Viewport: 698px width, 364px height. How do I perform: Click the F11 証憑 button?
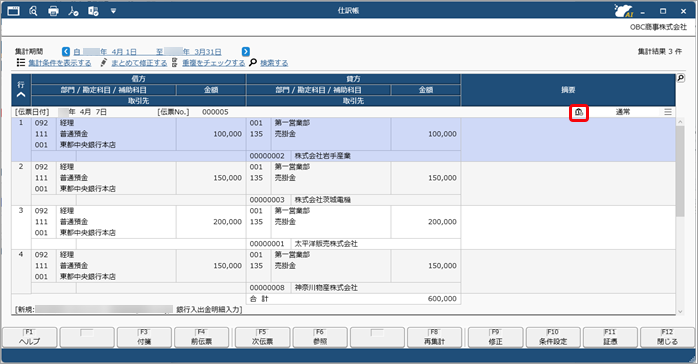click(610, 337)
